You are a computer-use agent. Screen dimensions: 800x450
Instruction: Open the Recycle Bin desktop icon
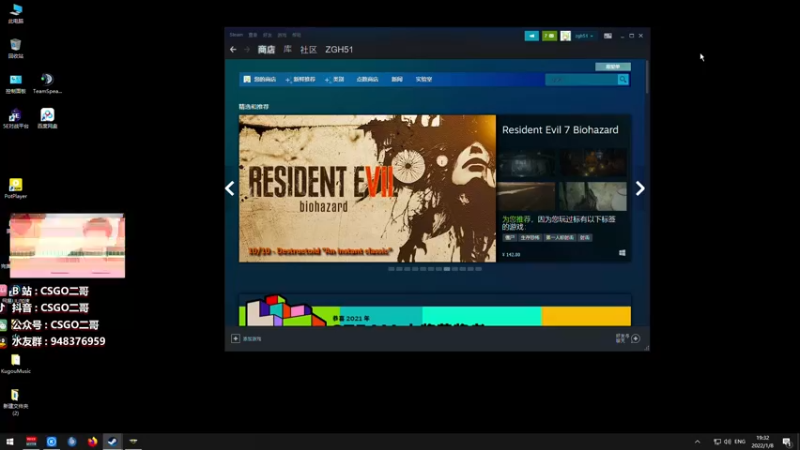[x=16, y=48]
